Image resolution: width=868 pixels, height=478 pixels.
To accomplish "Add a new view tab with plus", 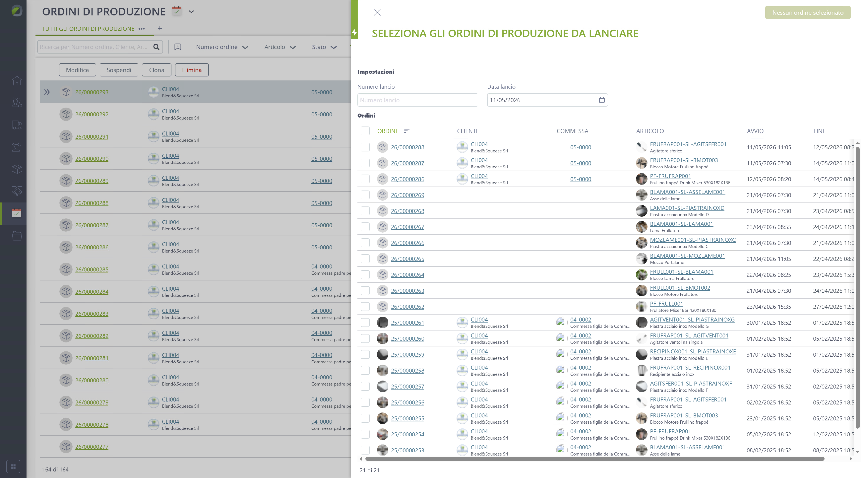I will coord(160,28).
